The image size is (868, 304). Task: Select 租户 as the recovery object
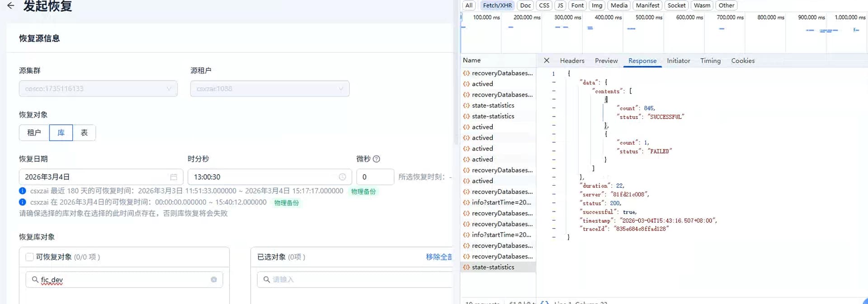34,133
